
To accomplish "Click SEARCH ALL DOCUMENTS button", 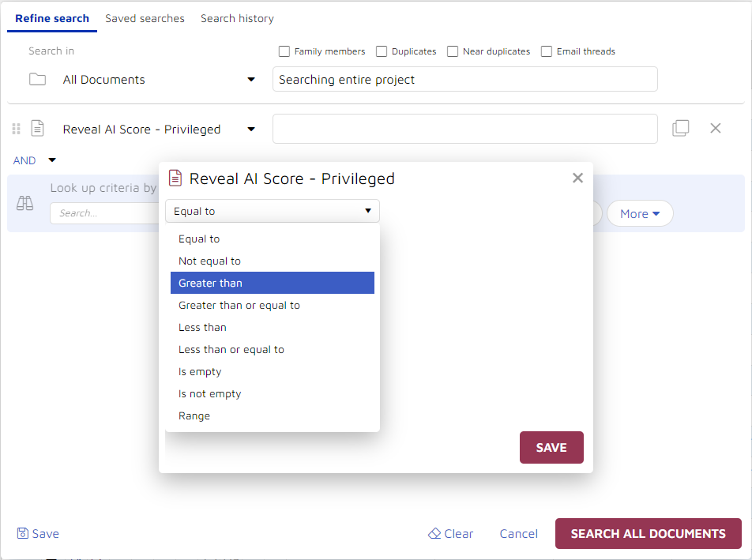I will pos(649,534).
